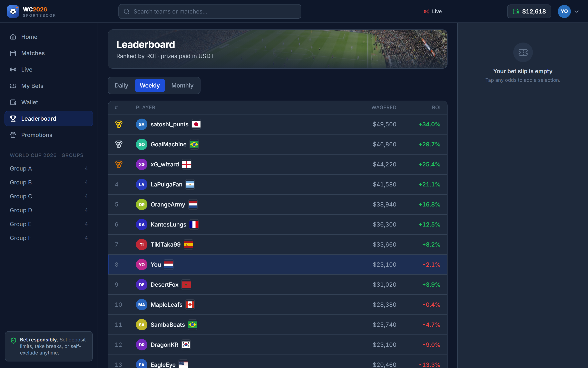This screenshot has height=368, width=588.
Task: Open the Wallet page
Action: (x=49, y=102)
